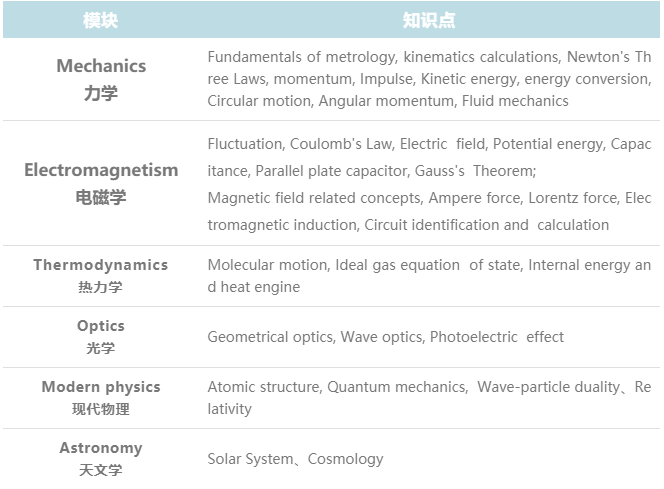The image size is (664, 489).
Task: Click the 电磁学 Chinese label
Action: pos(101,197)
